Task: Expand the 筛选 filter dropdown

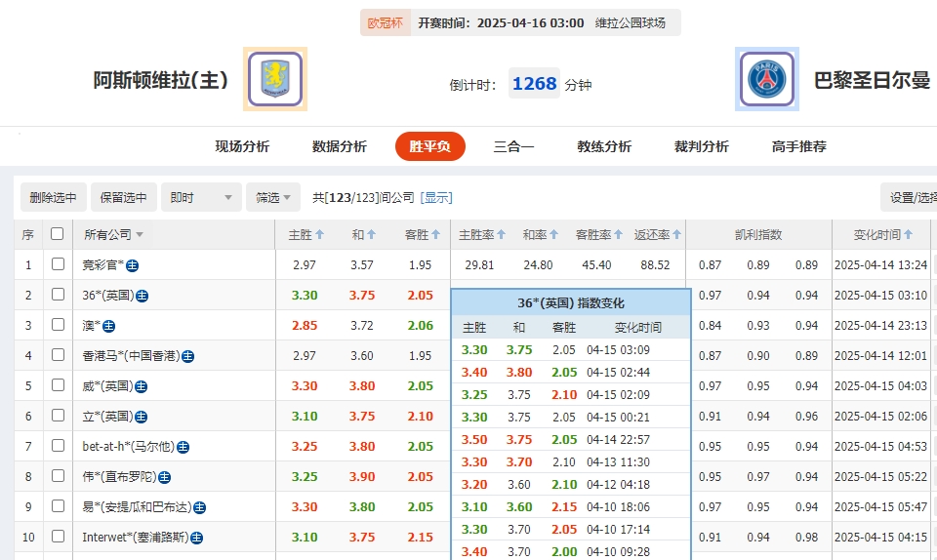Action: pyautogui.click(x=272, y=198)
